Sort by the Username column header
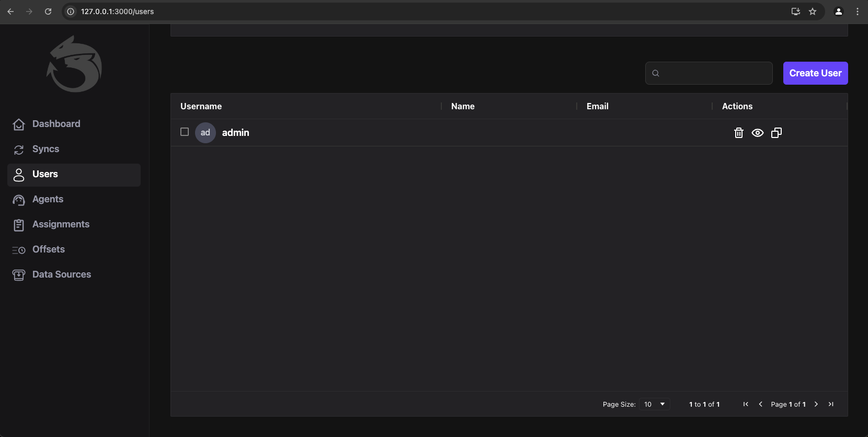 [201, 106]
